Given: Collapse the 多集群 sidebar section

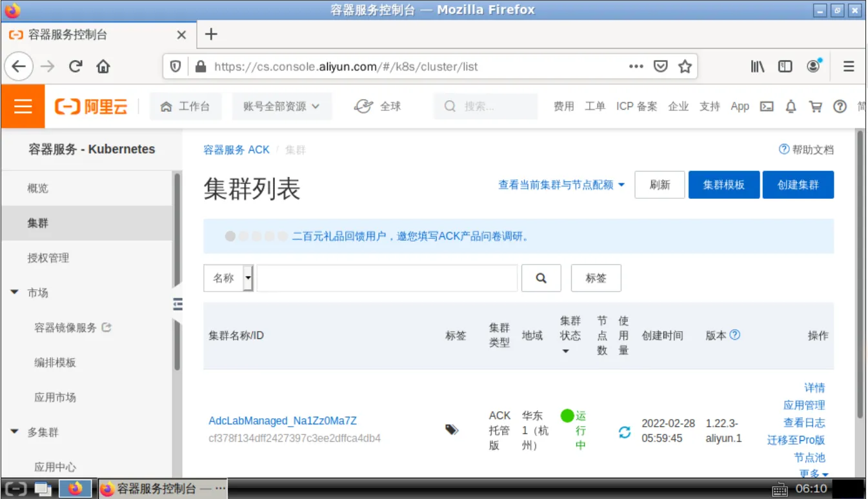Looking at the screenshot, I should coord(15,432).
